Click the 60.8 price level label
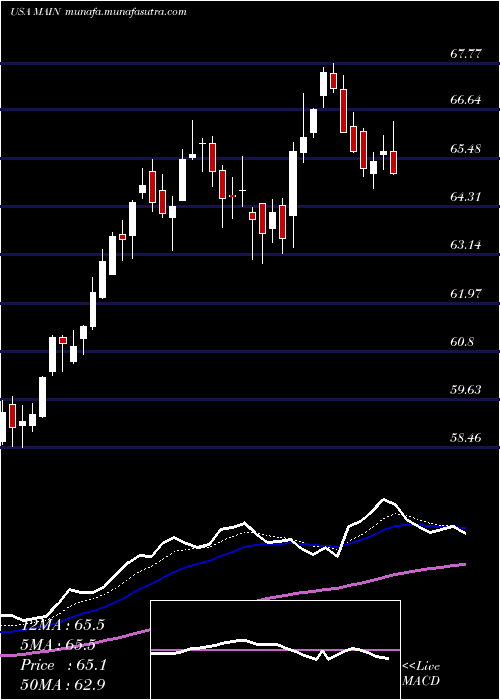 (x=462, y=342)
